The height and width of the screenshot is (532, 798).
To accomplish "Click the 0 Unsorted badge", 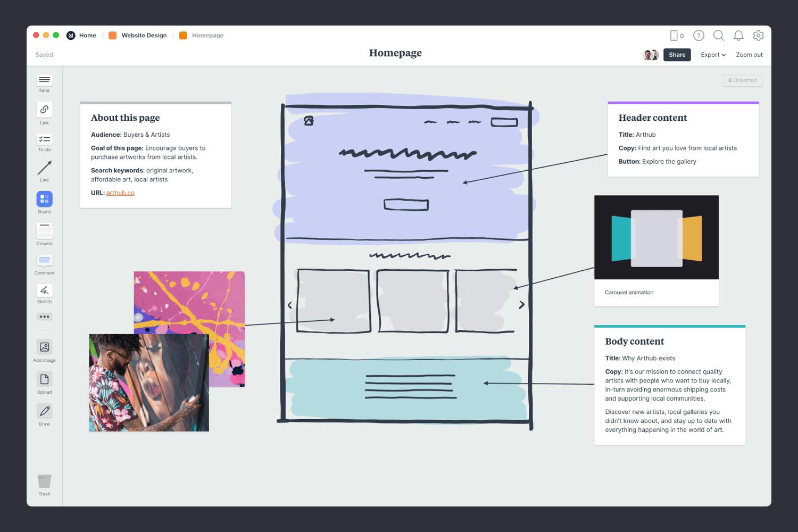I will pyautogui.click(x=743, y=80).
